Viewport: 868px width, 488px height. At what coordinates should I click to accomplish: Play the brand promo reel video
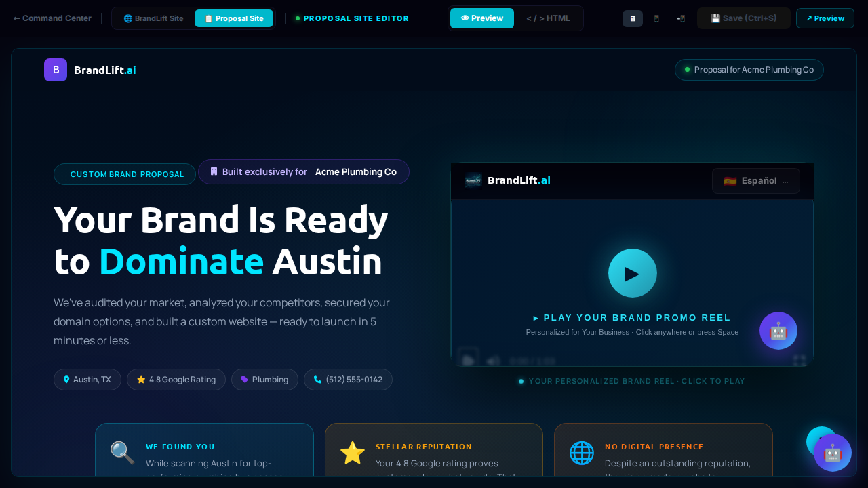(x=632, y=273)
